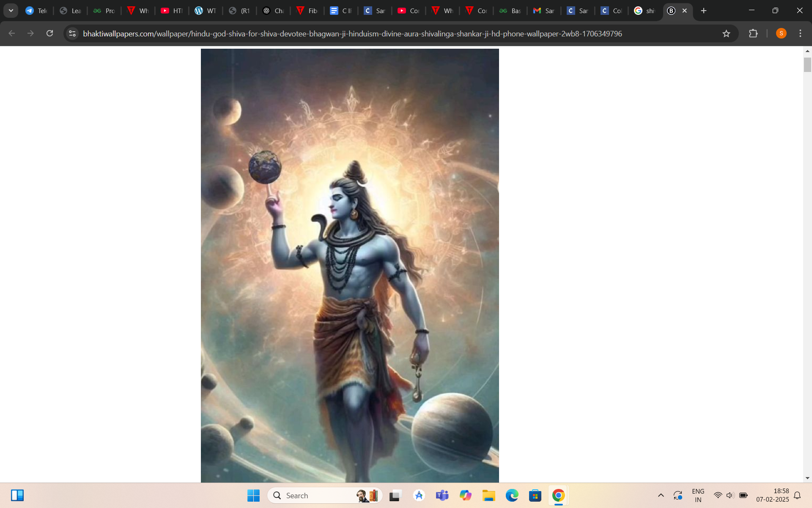Open the Chrome three-dot menu

click(800, 33)
